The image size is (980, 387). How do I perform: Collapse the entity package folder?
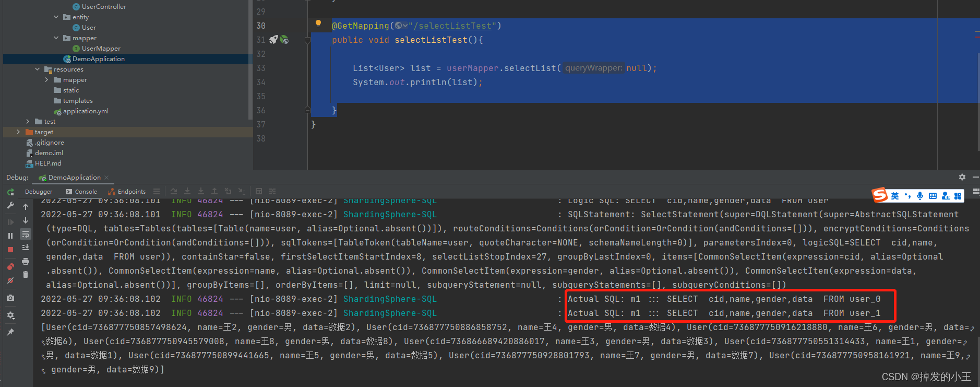[x=56, y=17]
